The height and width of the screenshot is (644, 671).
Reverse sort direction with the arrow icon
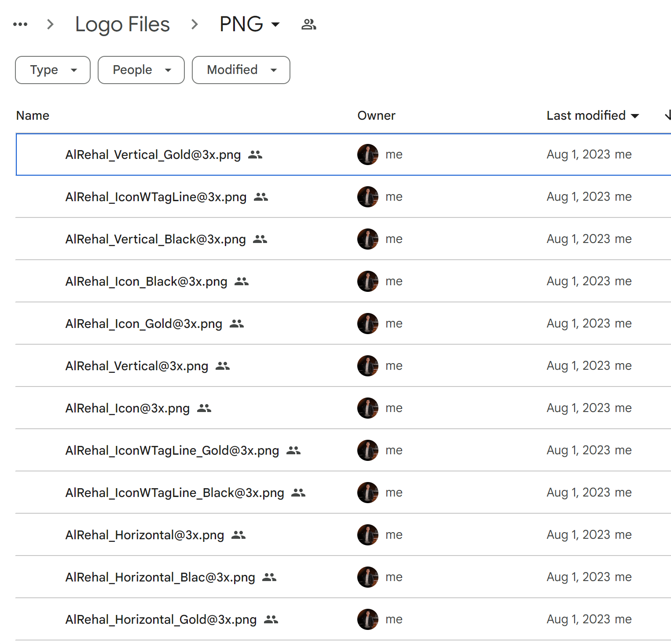coord(667,115)
